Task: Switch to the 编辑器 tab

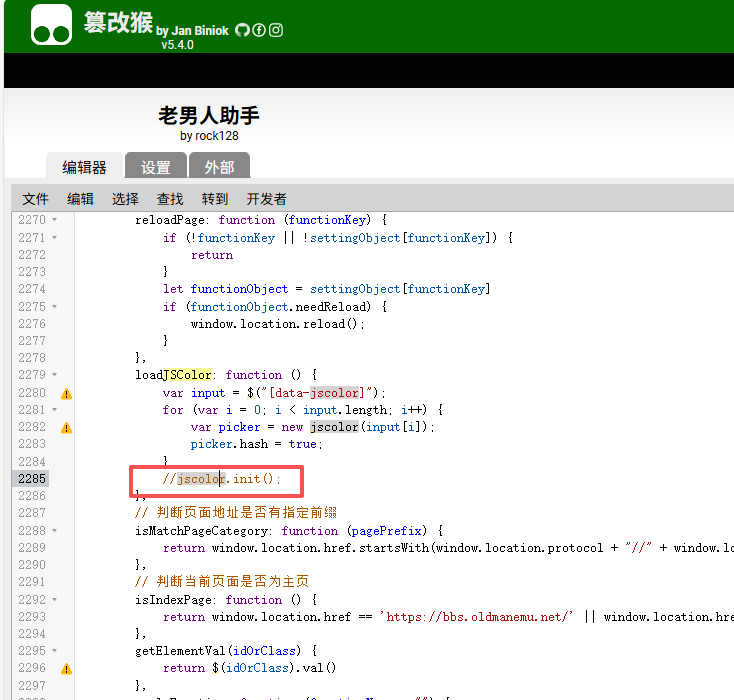Action: pos(84,167)
